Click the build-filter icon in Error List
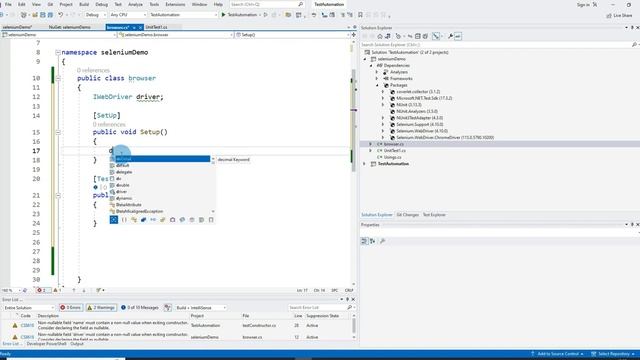This screenshot has width=640, height=360. tap(167, 307)
